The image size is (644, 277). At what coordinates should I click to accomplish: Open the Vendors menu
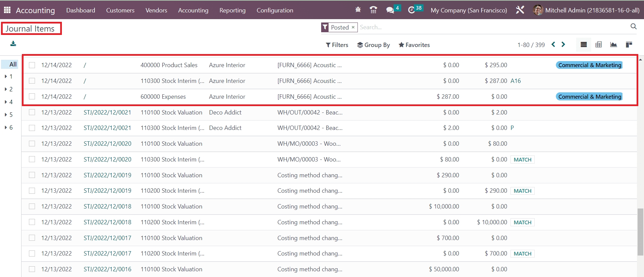tap(156, 10)
